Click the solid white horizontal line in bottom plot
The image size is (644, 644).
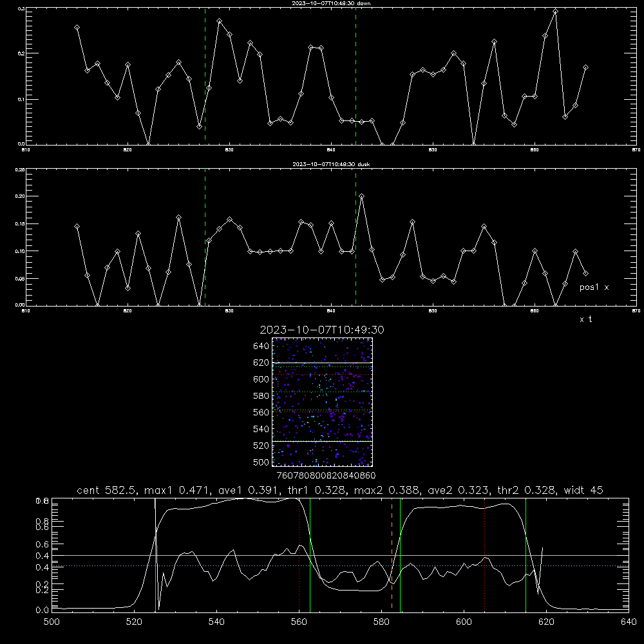(x=340, y=555)
